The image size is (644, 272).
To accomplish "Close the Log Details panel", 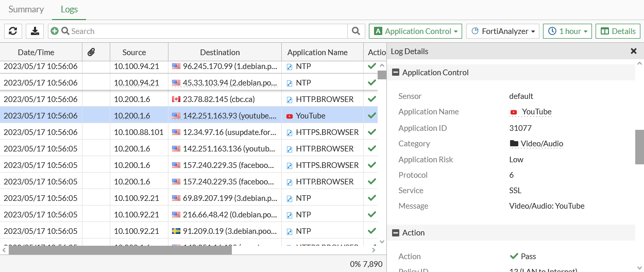I will coord(634,51).
